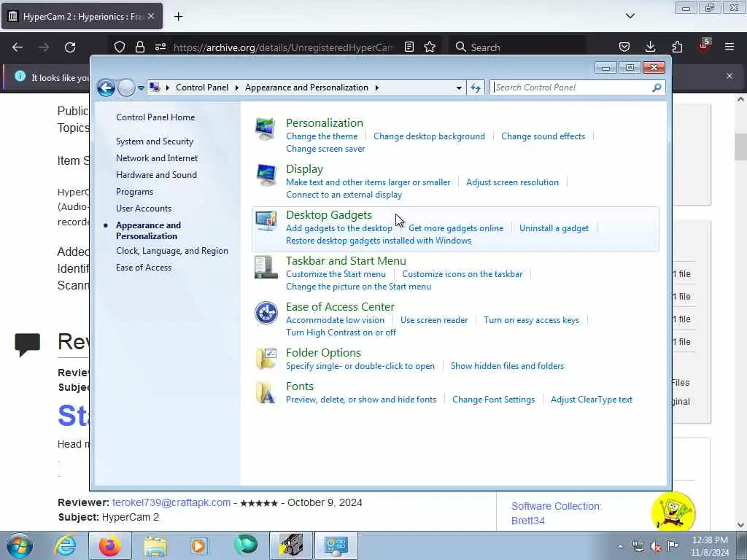Go back in Firefox browser
Screen dimensions: 747x560
(18, 47)
